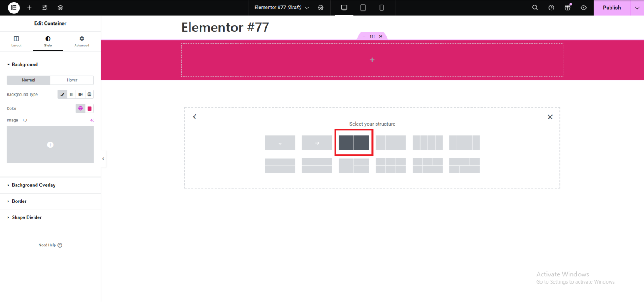Preview changes with eye icon

pos(584,8)
